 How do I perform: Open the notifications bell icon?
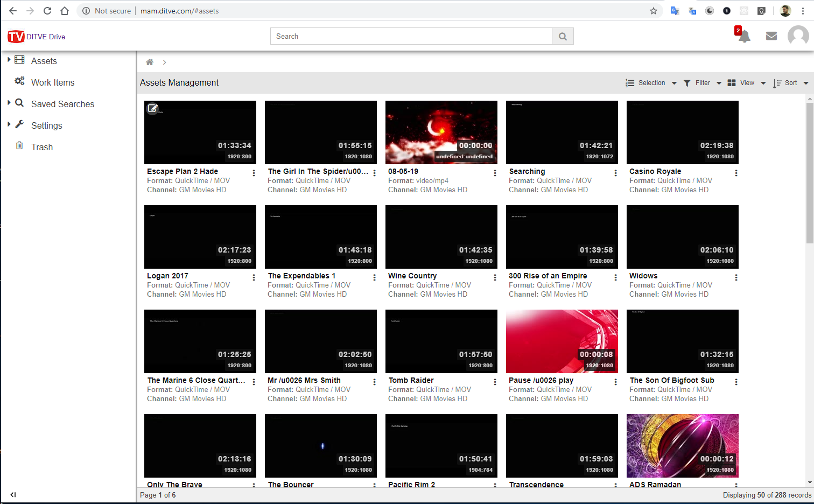744,36
